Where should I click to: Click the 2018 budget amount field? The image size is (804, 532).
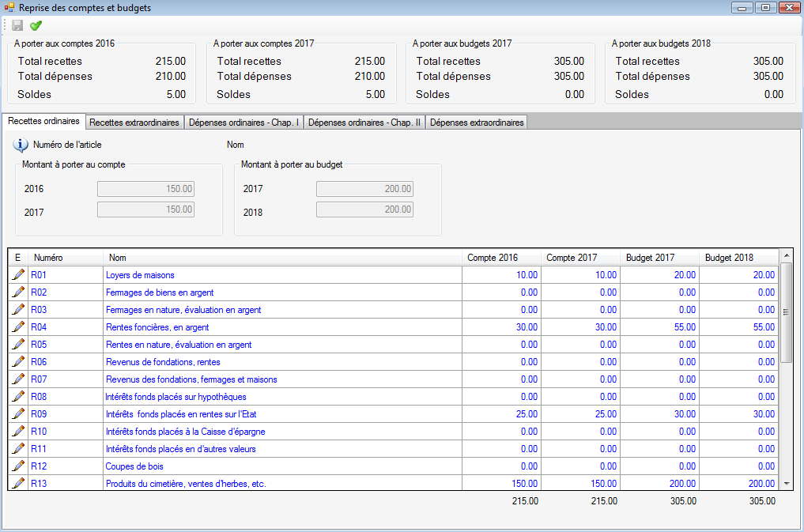click(364, 209)
